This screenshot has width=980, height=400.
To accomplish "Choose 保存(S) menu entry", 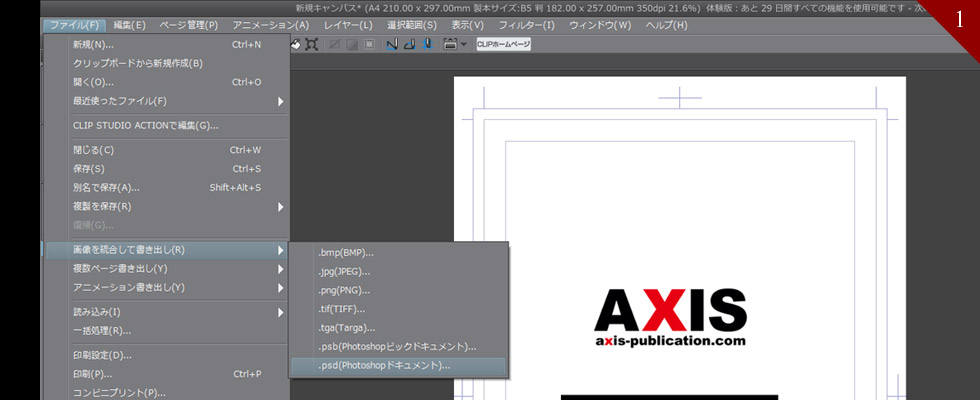I will click(x=167, y=169).
